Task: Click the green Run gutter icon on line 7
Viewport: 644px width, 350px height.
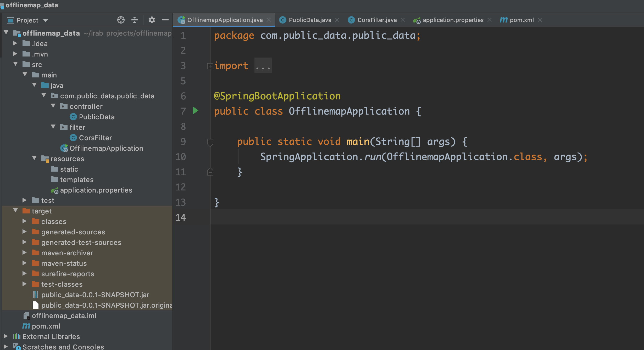Action: (x=196, y=111)
